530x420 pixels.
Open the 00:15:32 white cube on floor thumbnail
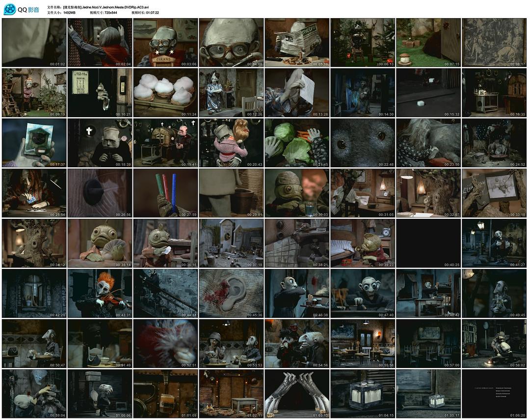428,93
